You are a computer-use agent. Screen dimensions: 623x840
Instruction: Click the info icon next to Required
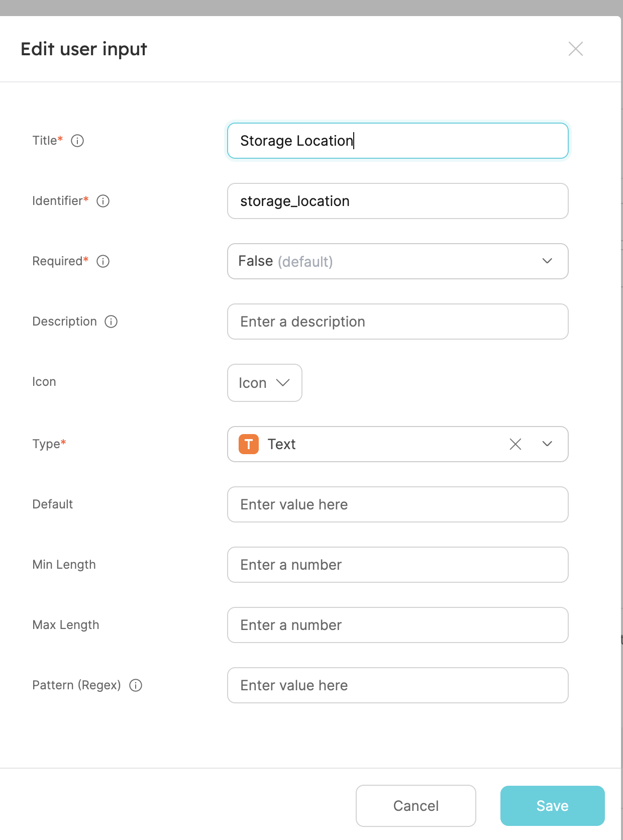click(x=103, y=261)
